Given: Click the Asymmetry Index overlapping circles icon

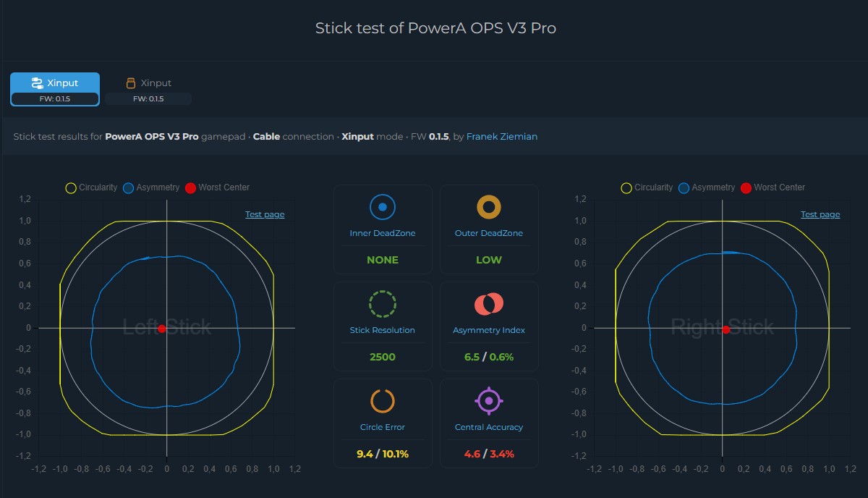Looking at the screenshot, I should pyautogui.click(x=489, y=304).
